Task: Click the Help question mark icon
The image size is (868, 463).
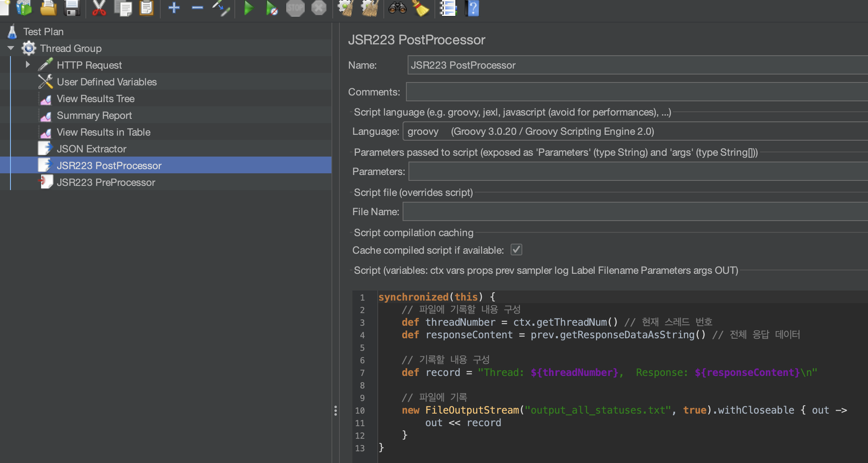Action: pos(472,8)
